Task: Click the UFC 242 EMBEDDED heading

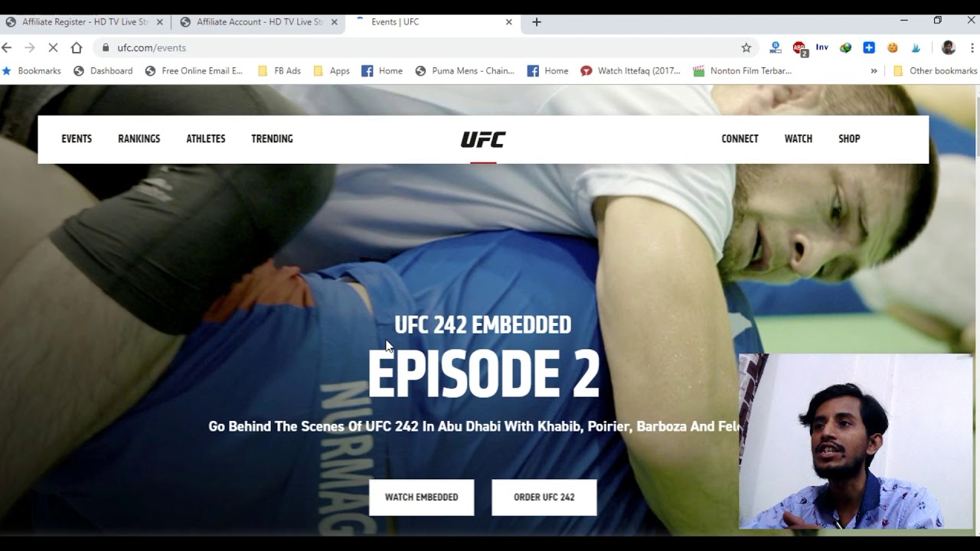Action: 483,324
